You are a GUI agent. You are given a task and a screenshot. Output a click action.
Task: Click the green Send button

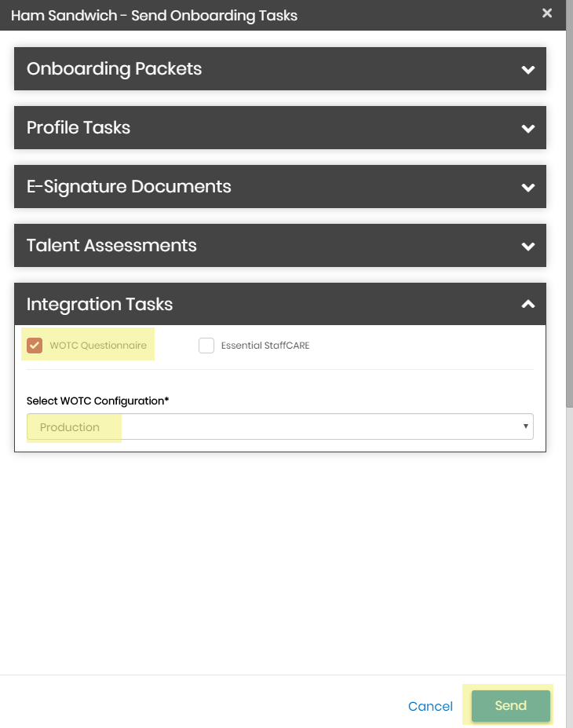pos(510,706)
